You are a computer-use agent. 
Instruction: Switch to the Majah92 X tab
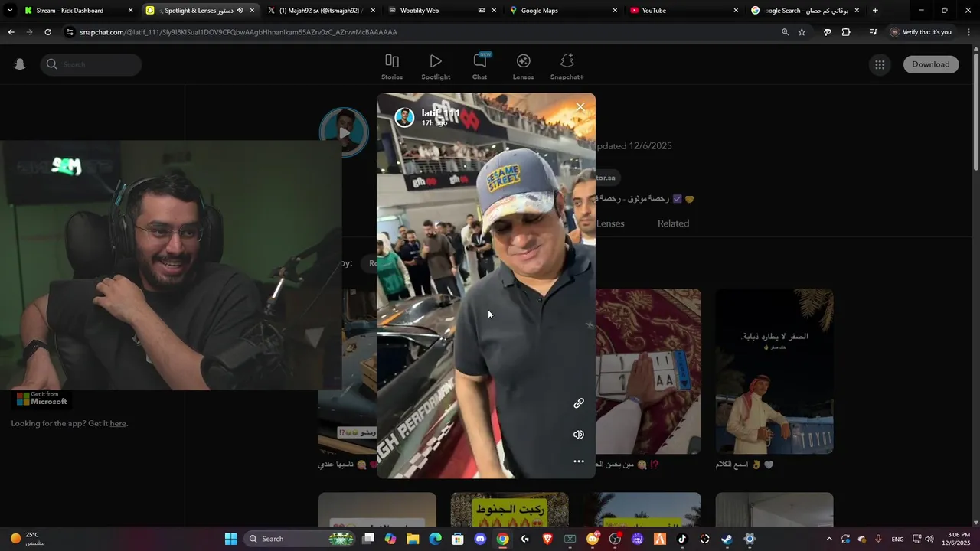320,11
